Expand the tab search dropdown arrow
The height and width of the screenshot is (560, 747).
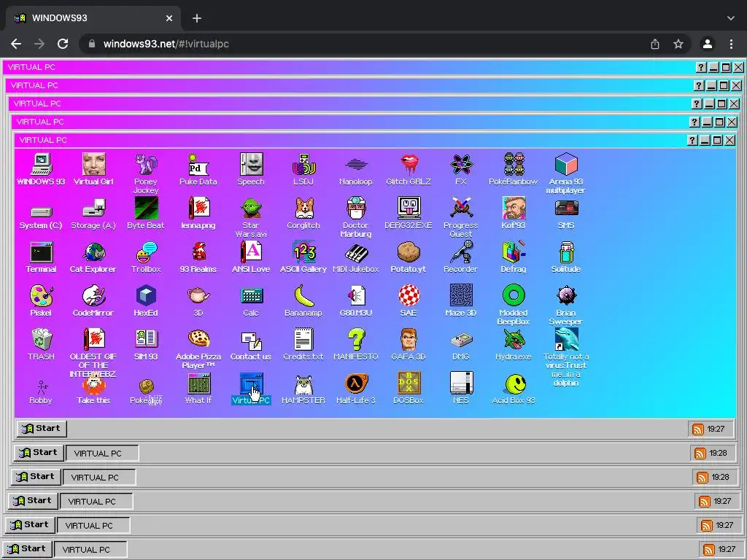pos(731,18)
